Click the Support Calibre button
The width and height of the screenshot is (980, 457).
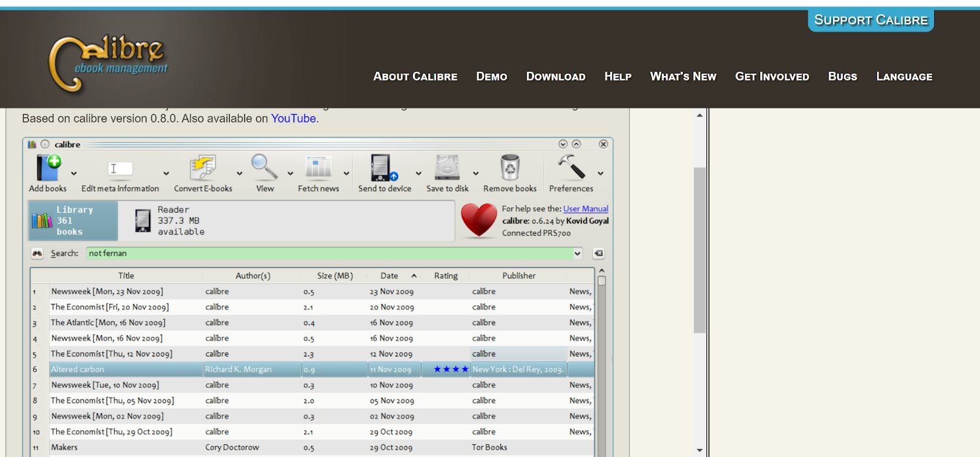pyautogui.click(x=871, y=20)
